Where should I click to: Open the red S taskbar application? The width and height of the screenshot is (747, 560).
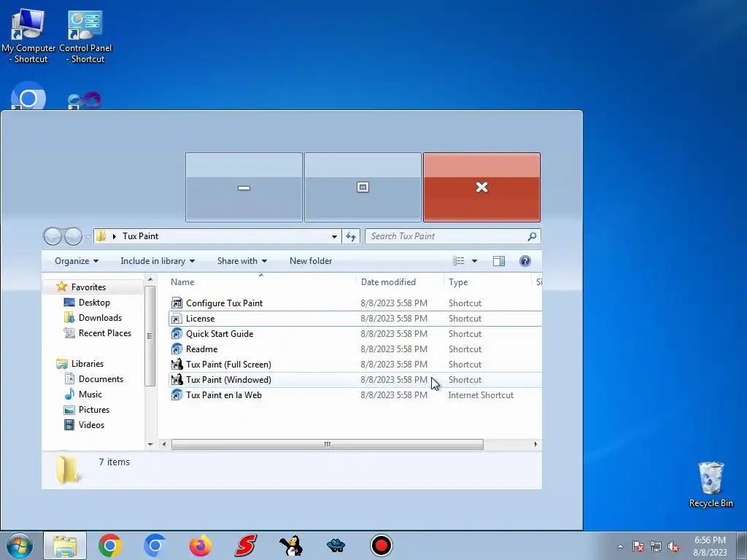(x=245, y=545)
